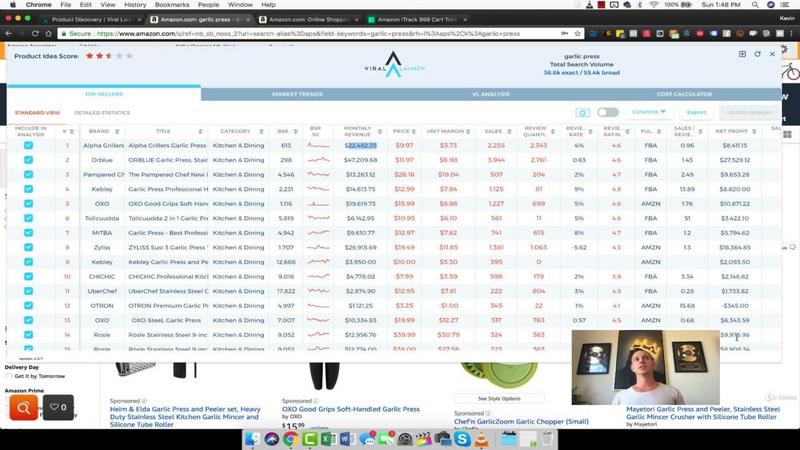Sort by Unit Margin column arrows

[x=468, y=132]
